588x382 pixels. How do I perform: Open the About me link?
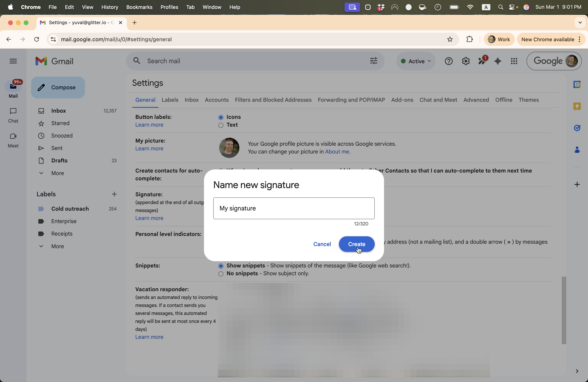coord(337,152)
